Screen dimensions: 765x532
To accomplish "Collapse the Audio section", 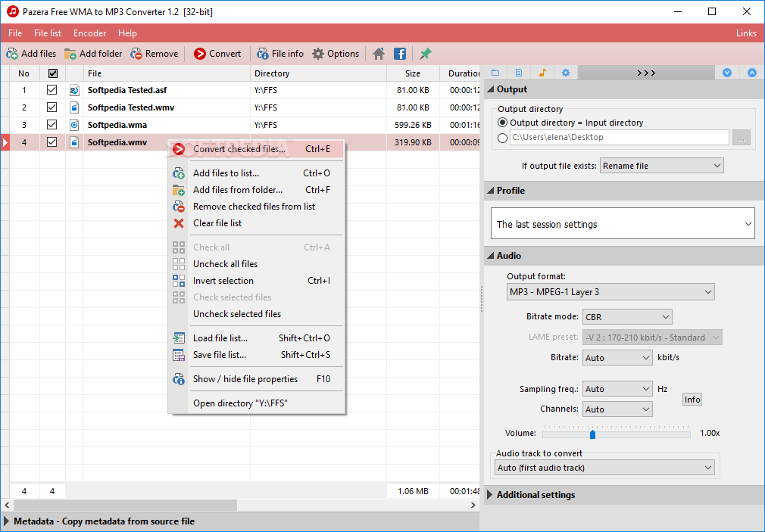I will [490, 256].
